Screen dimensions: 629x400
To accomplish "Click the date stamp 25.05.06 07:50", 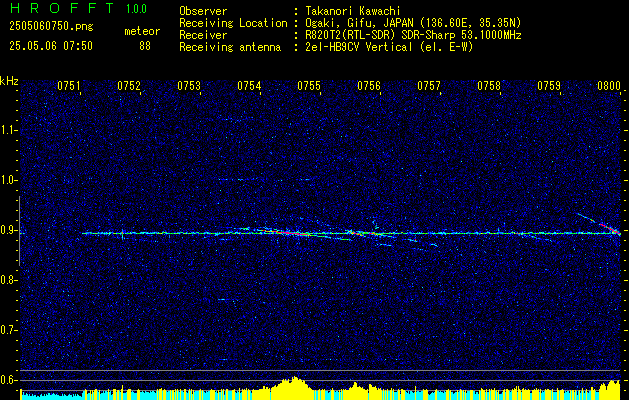I will click(51, 46).
